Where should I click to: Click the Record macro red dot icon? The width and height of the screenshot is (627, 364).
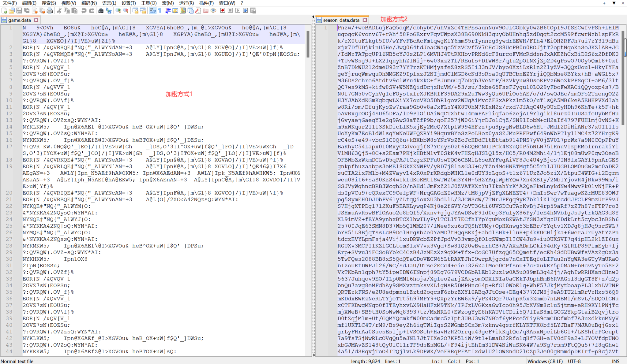click(223, 11)
